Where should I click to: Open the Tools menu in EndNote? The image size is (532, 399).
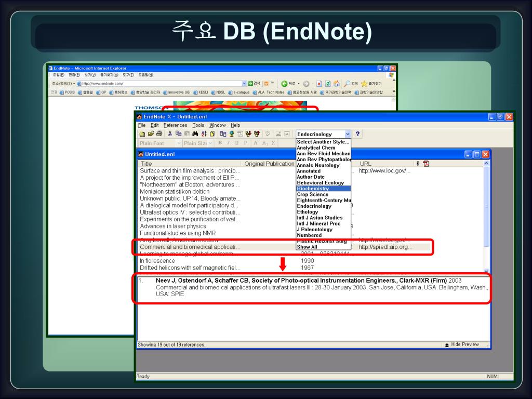(198, 125)
